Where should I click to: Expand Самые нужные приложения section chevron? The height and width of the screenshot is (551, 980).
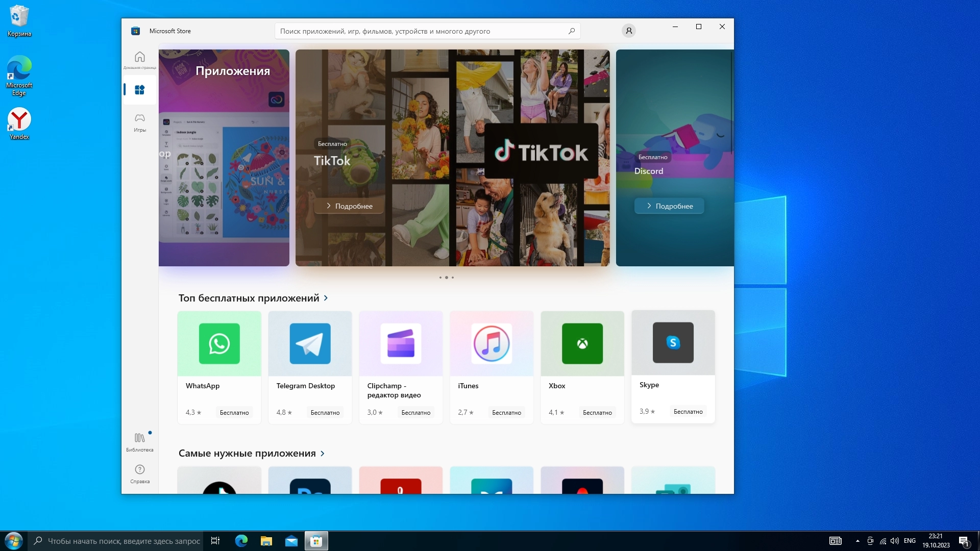pyautogui.click(x=323, y=454)
